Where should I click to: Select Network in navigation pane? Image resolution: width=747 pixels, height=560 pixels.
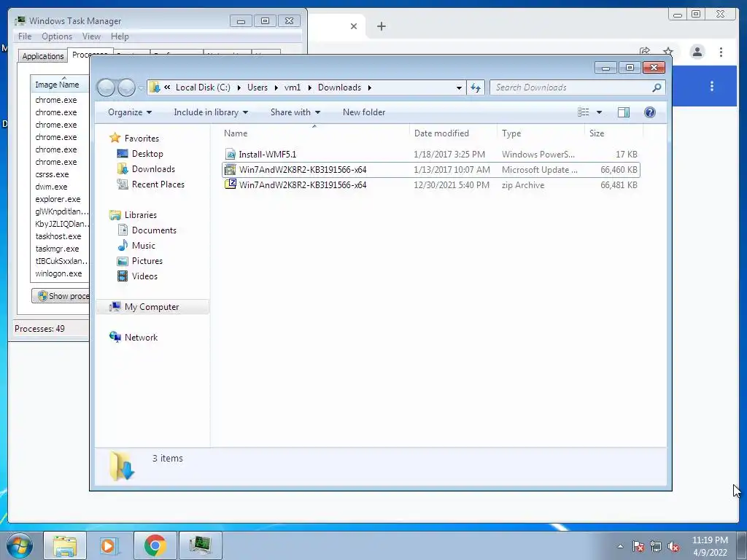click(141, 337)
